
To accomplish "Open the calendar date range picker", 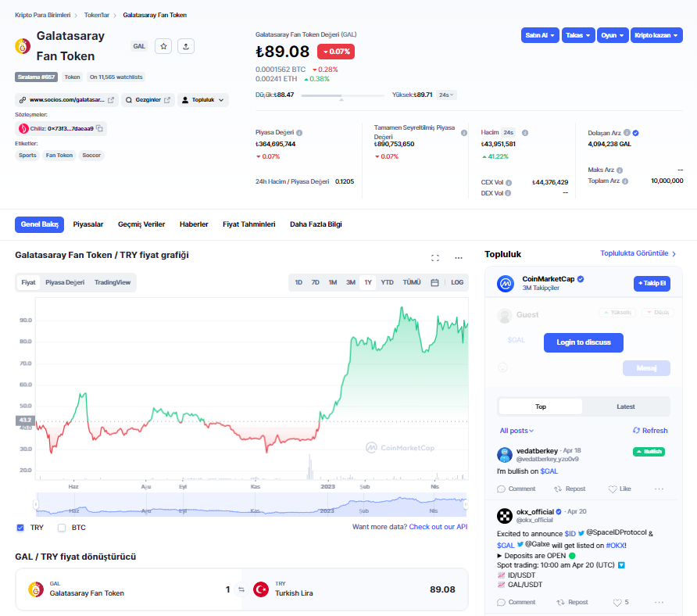I will [x=434, y=282].
